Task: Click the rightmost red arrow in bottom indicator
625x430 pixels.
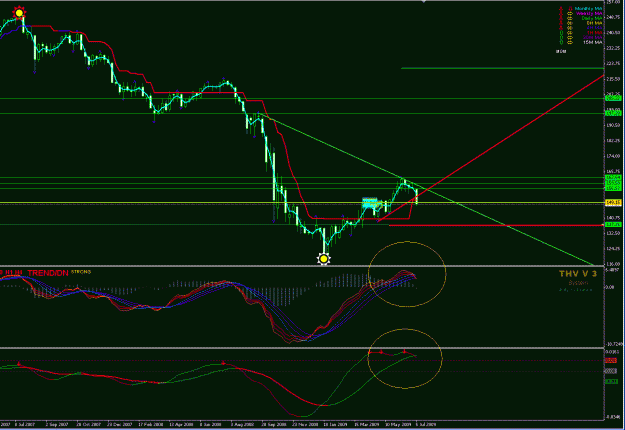Action: (x=405, y=351)
